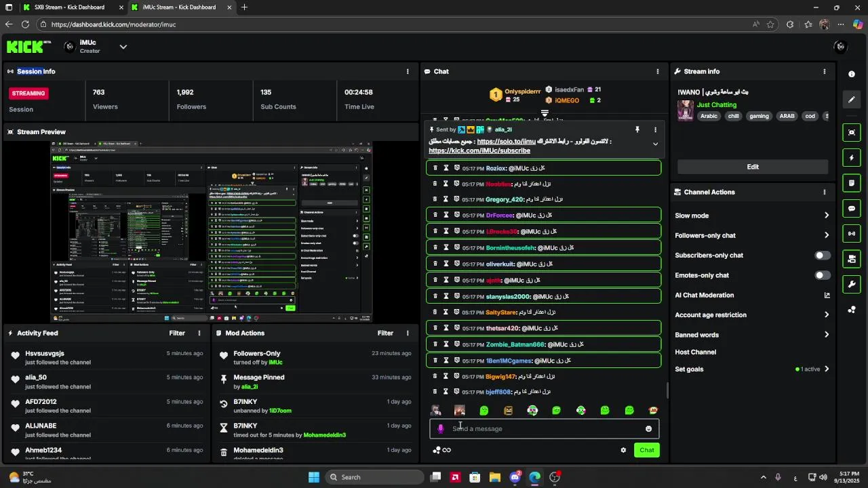Click Windows taskbar Search box
Image resolution: width=868 pixels, height=488 pixels.
[374, 477]
